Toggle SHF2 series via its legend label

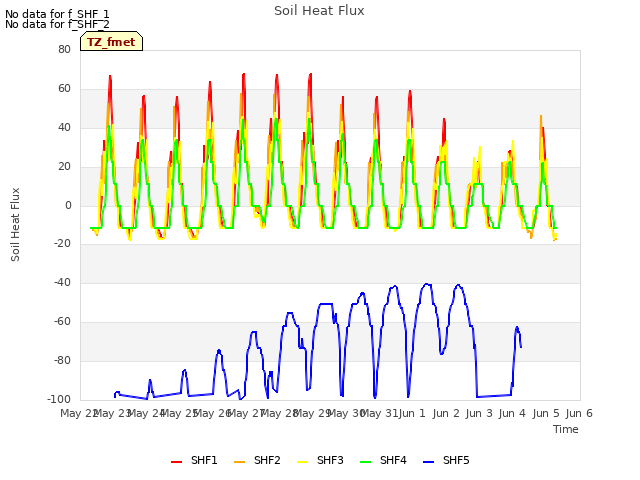[267, 460]
